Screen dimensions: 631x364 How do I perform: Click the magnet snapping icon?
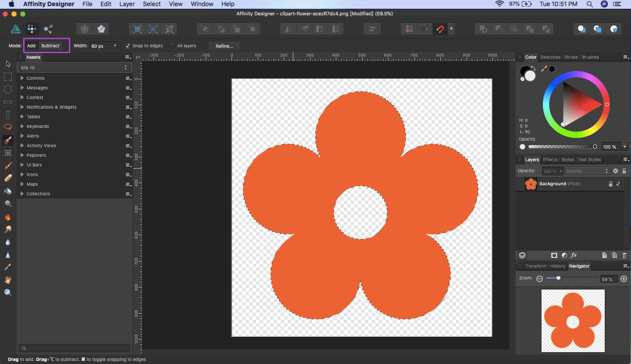[x=440, y=29]
